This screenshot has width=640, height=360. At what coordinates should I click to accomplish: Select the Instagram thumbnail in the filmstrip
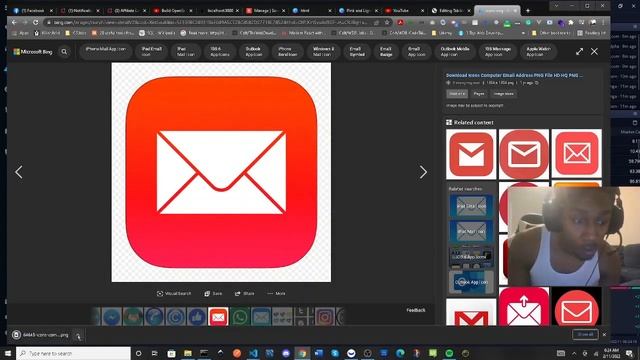tap(324, 317)
